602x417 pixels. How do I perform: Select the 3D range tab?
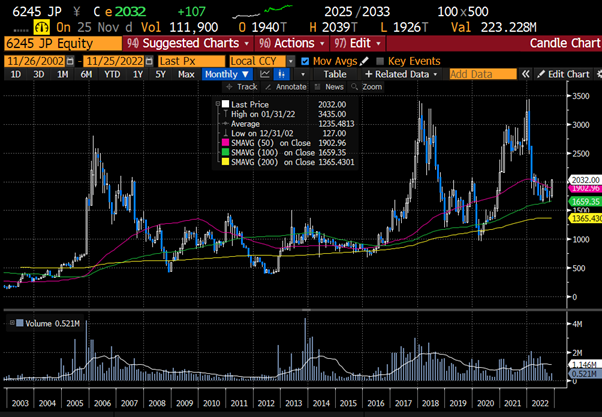coord(38,74)
